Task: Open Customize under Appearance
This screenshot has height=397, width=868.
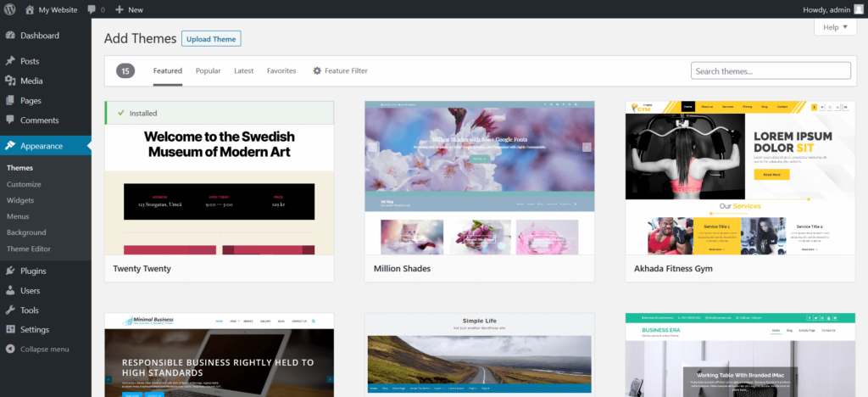Action: tap(24, 184)
